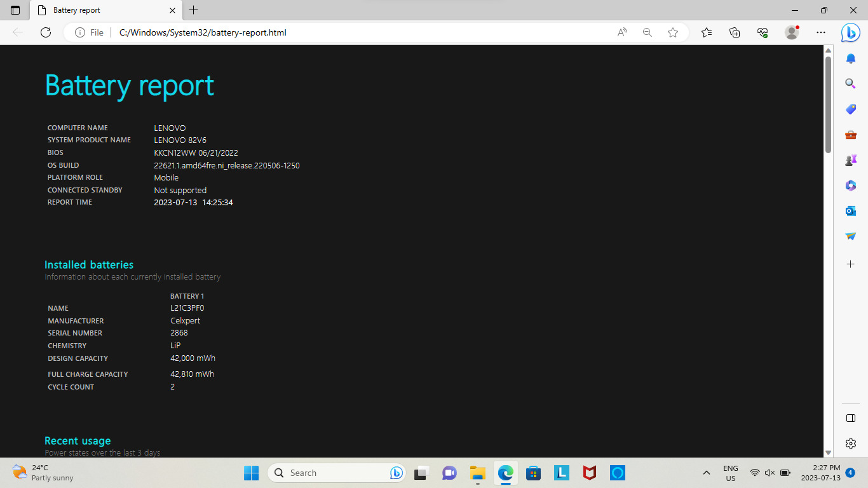Toggle sidebar layout panel icon
This screenshot has height=488, width=868.
point(851,418)
